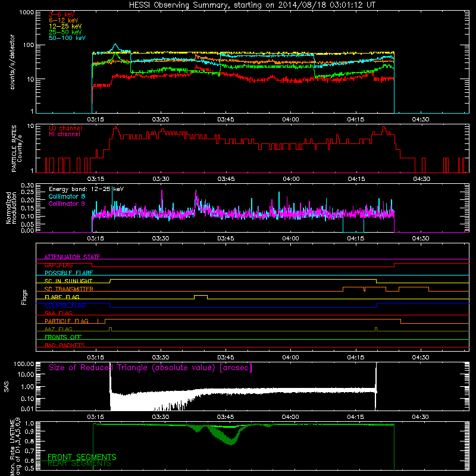Click the SAS axis label
The width and height of the screenshot is (476, 476).
point(7,387)
